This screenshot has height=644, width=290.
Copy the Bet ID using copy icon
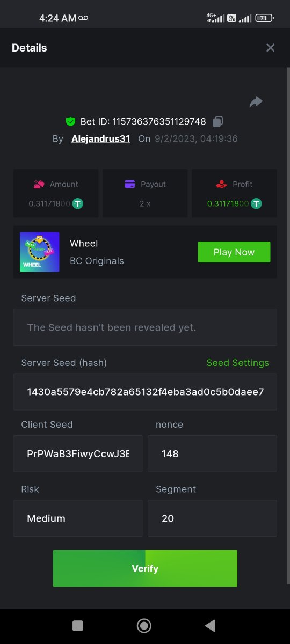(218, 121)
